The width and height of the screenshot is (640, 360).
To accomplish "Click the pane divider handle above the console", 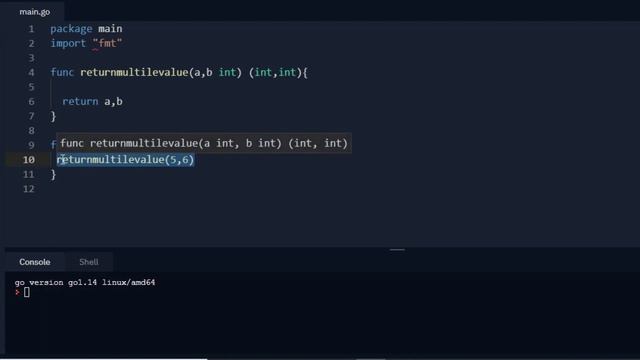I will click(x=397, y=249).
